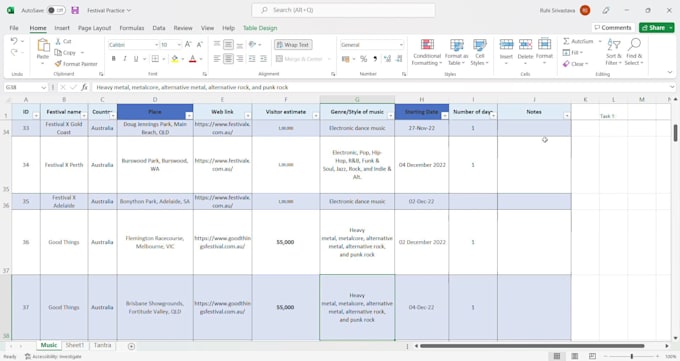
Task: Open the Insert ribbon tab
Action: click(x=62, y=28)
